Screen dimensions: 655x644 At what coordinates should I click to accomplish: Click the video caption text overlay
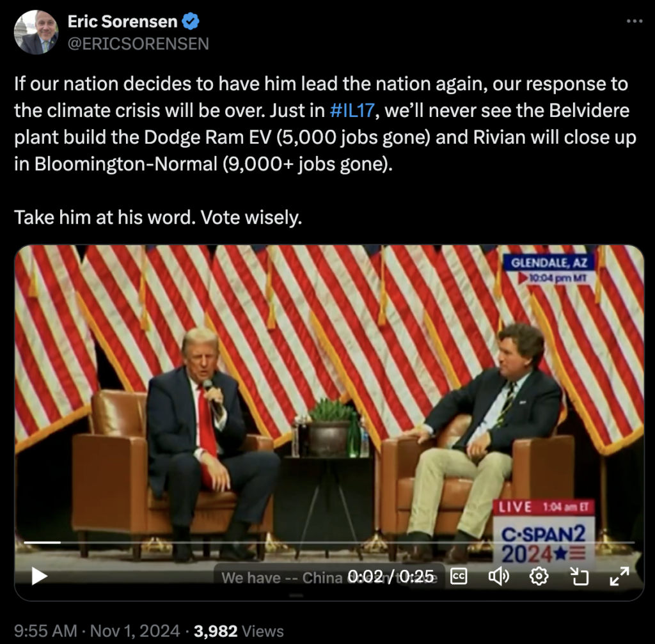pyautogui.click(x=281, y=577)
